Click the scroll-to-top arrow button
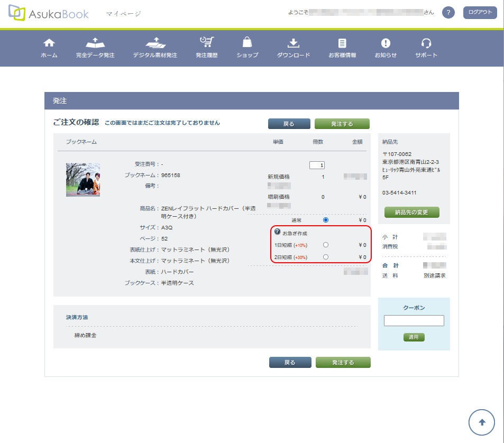Image resolution: width=504 pixels, height=443 pixels. tap(481, 422)
